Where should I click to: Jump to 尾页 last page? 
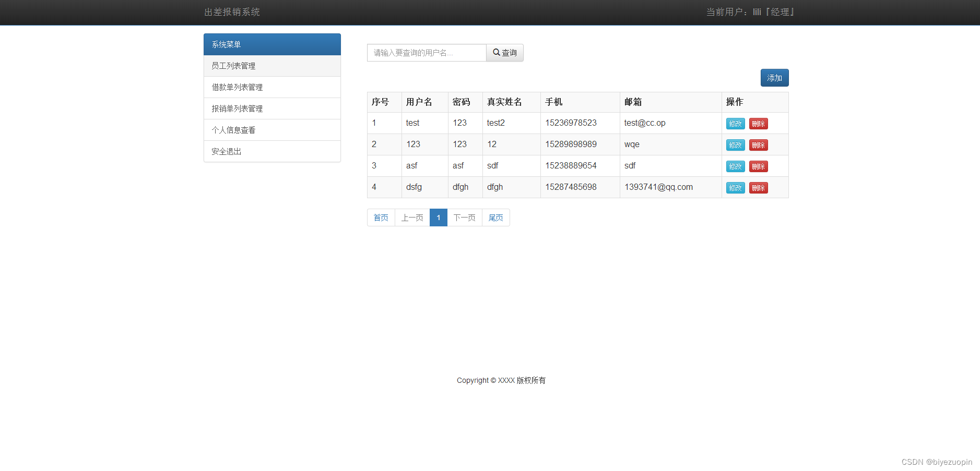point(496,218)
